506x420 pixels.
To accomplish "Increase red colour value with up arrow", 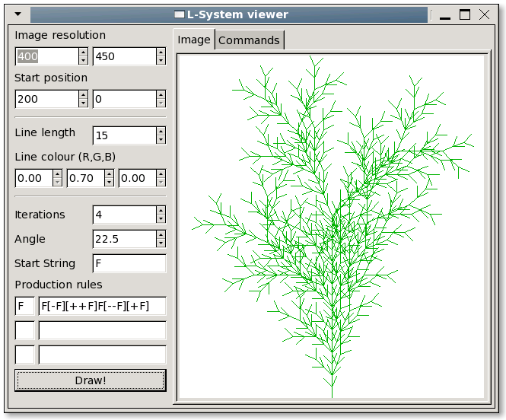I will (57, 174).
